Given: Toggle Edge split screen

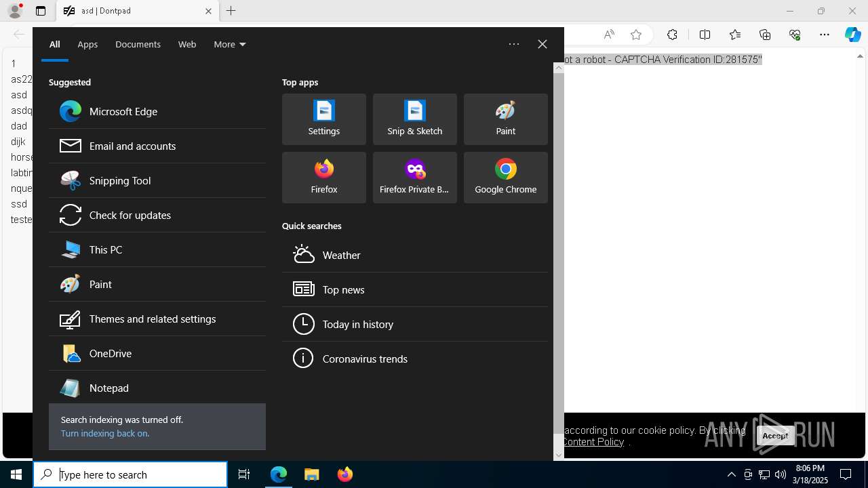Looking at the screenshot, I should click(705, 35).
